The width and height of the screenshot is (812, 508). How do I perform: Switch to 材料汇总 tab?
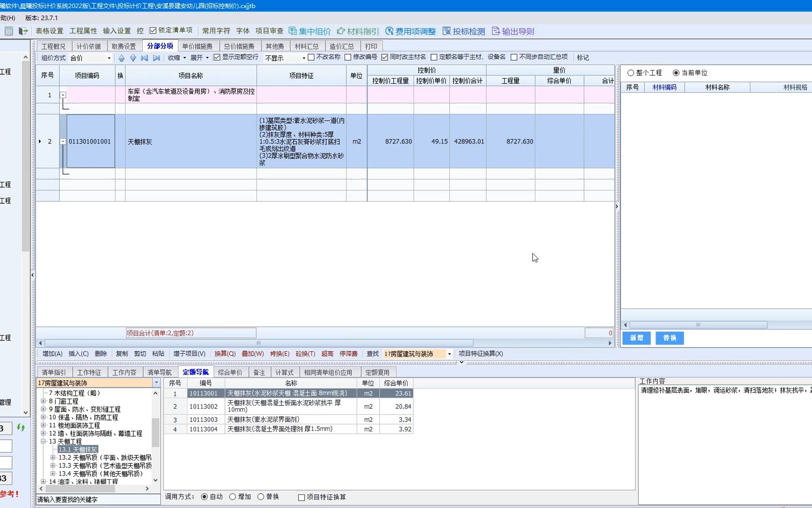[306, 46]
